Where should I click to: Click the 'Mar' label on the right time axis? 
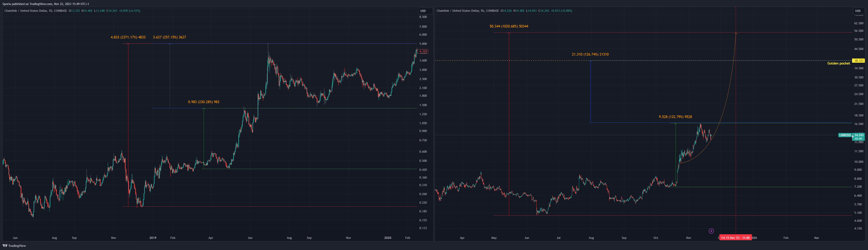pos(816,238)
